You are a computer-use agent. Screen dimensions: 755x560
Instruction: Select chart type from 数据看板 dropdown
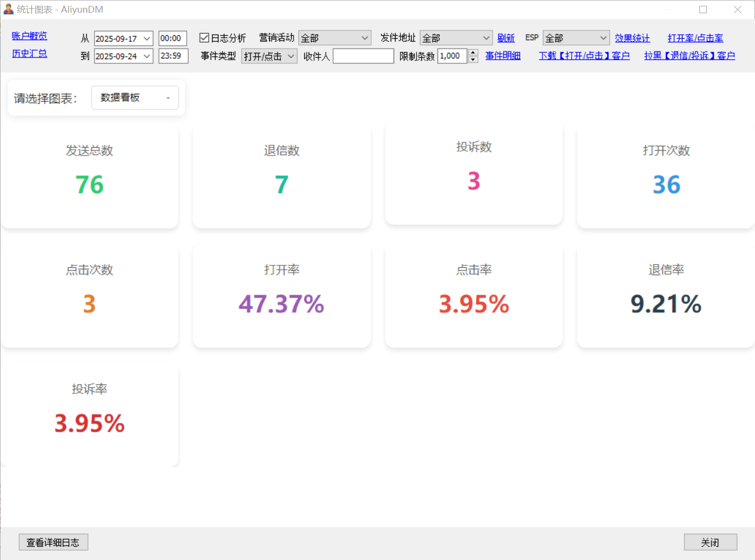(x=135, y=98)
